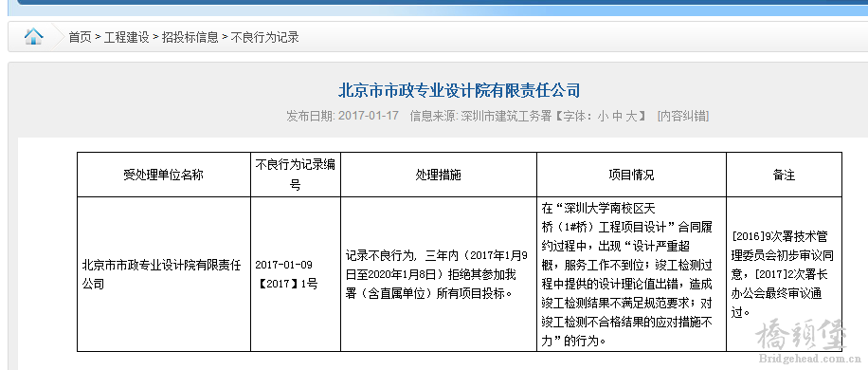Click the 受处理单位名称 column header
Image resolution: width=868 pixels, height=370 pixels.
164,175
